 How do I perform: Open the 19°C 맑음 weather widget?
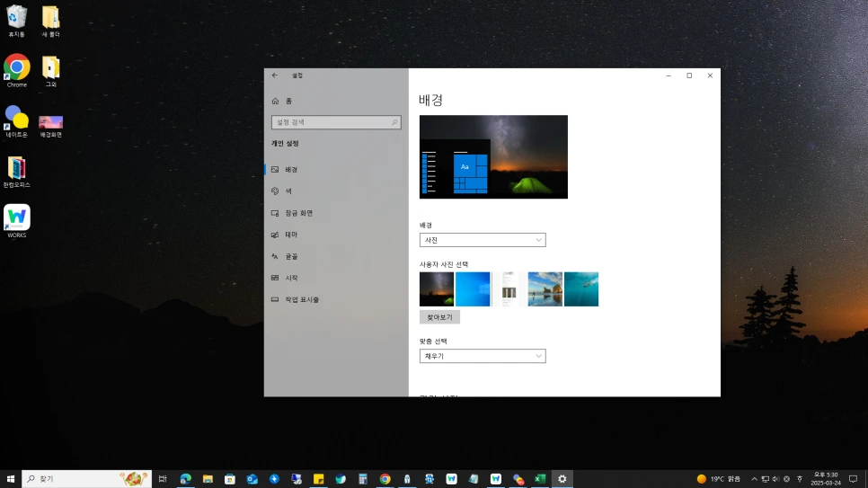(719, 479)
